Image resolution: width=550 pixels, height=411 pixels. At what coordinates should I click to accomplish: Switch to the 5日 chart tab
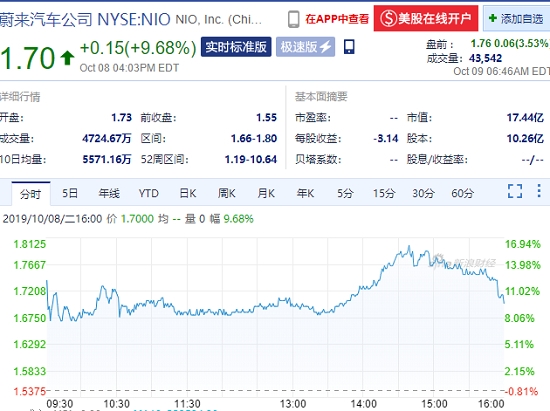(70, 193)
